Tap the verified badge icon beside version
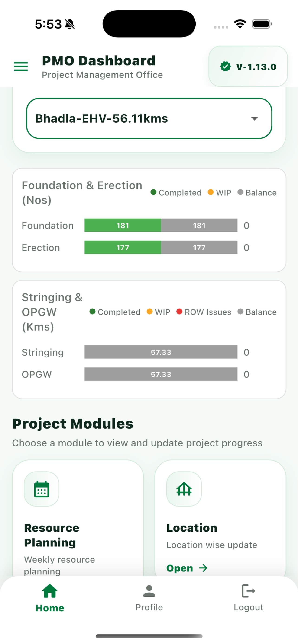This screenshot has height=644, width=298. [x=225, y=67]
